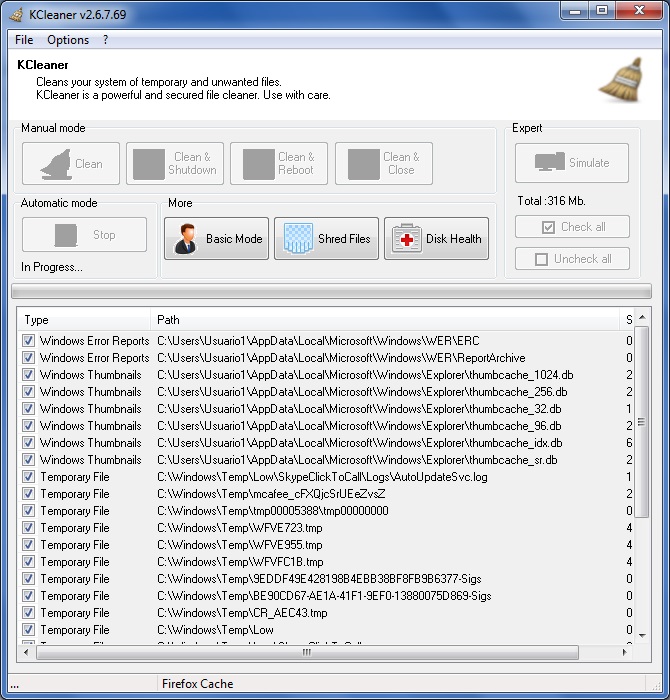Select the path C:\Windows\Temp\WFVFC1B.tmp
670x700 pixels.
240,562
